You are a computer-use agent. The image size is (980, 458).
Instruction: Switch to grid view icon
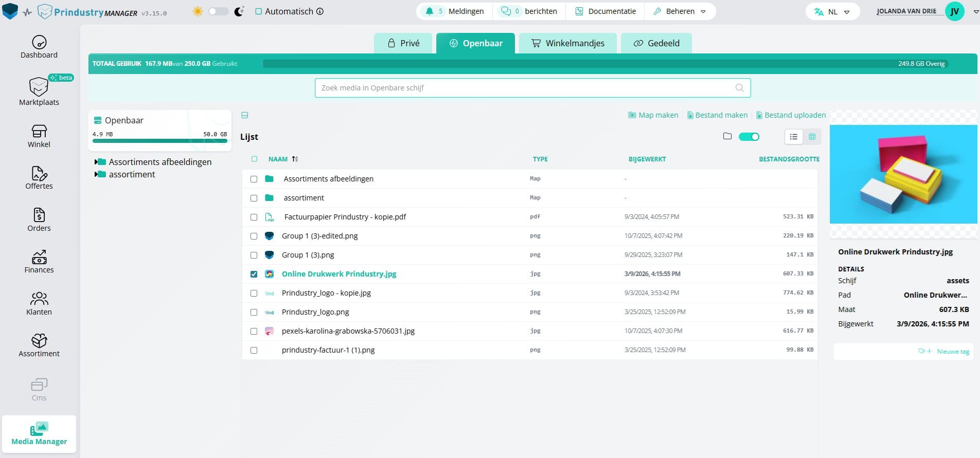click(812, 137)
